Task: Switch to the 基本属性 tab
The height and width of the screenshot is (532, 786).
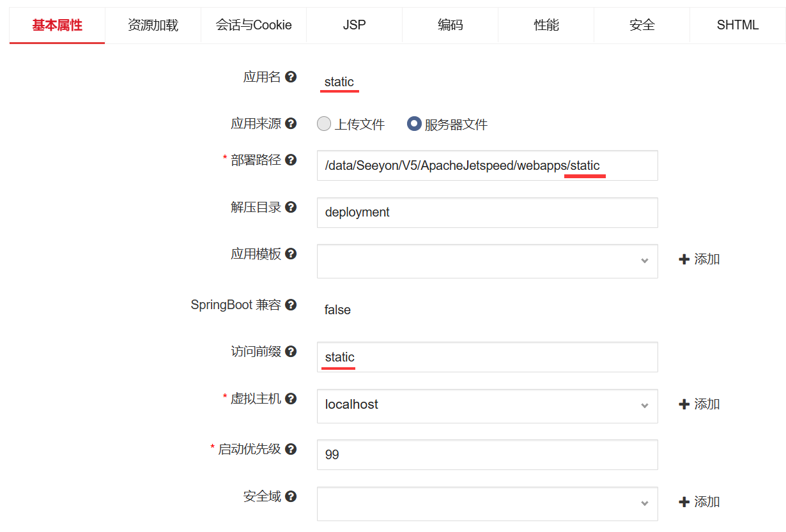Action: (58, 26)
